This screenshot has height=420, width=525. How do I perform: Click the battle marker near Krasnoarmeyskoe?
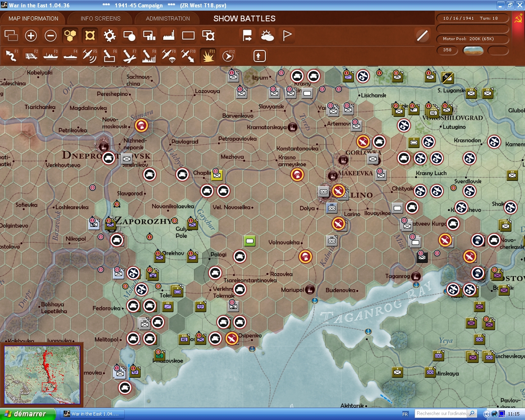(297, 175)
